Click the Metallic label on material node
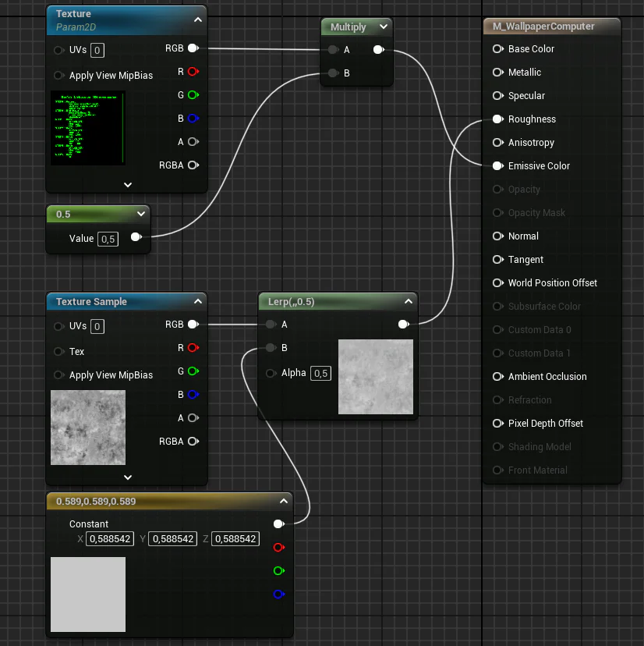 click(524, 73)
